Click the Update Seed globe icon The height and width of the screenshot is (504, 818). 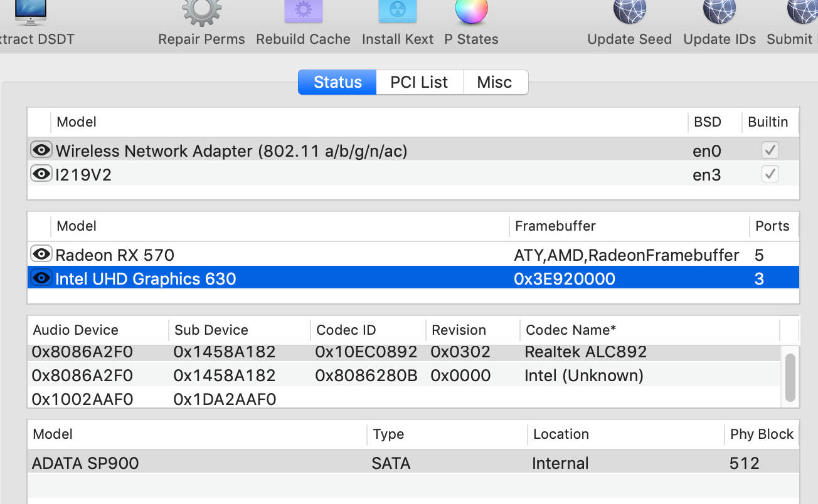(x=629, y=13)
